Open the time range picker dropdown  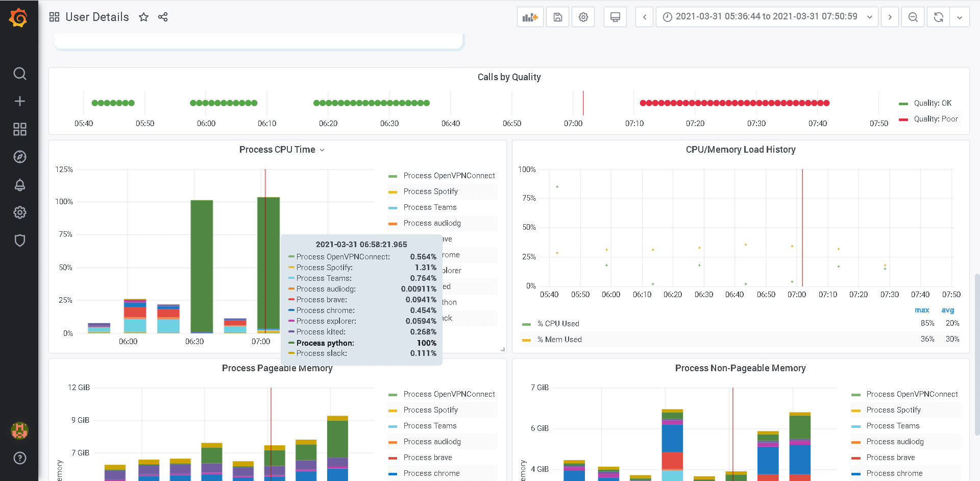[767, 17]
